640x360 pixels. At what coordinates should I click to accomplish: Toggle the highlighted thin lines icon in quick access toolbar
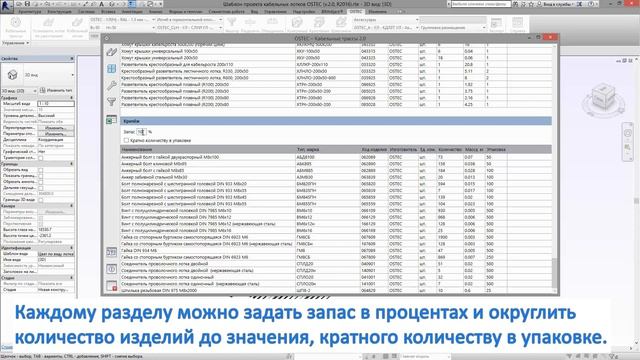pos(132,4)
